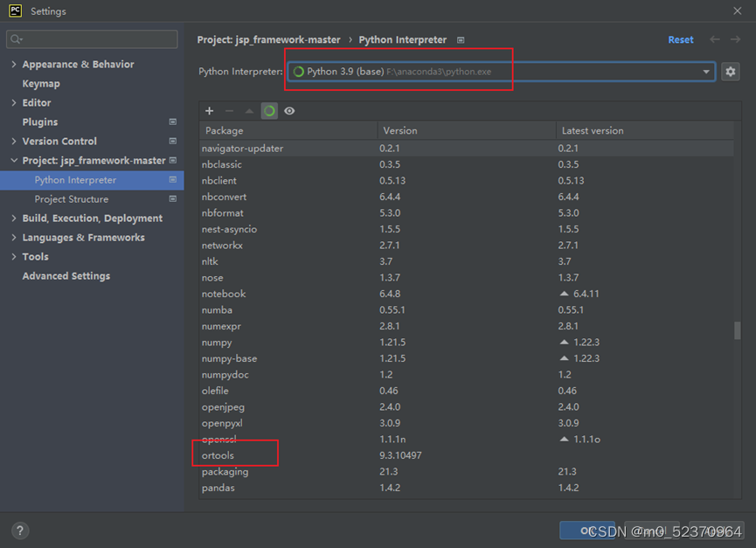756x548 pixels.
Task: Sort by Latest version column header
Action: click(645, 130)
